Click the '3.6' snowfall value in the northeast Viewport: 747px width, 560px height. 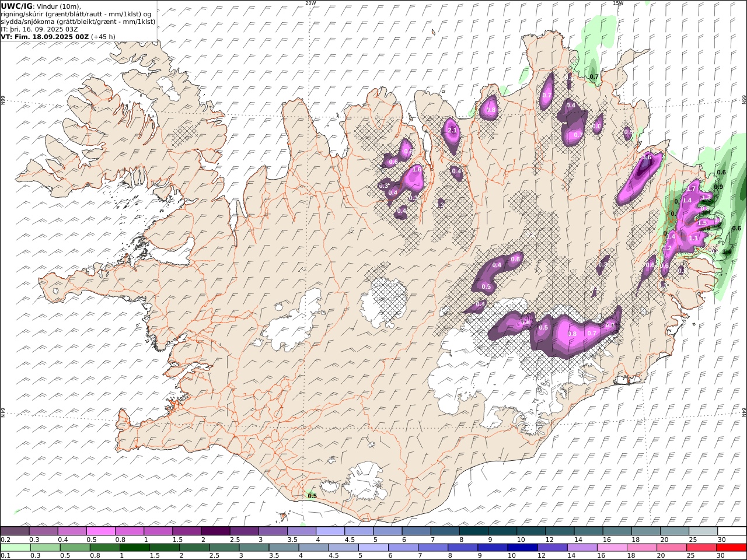pos(647,157)
